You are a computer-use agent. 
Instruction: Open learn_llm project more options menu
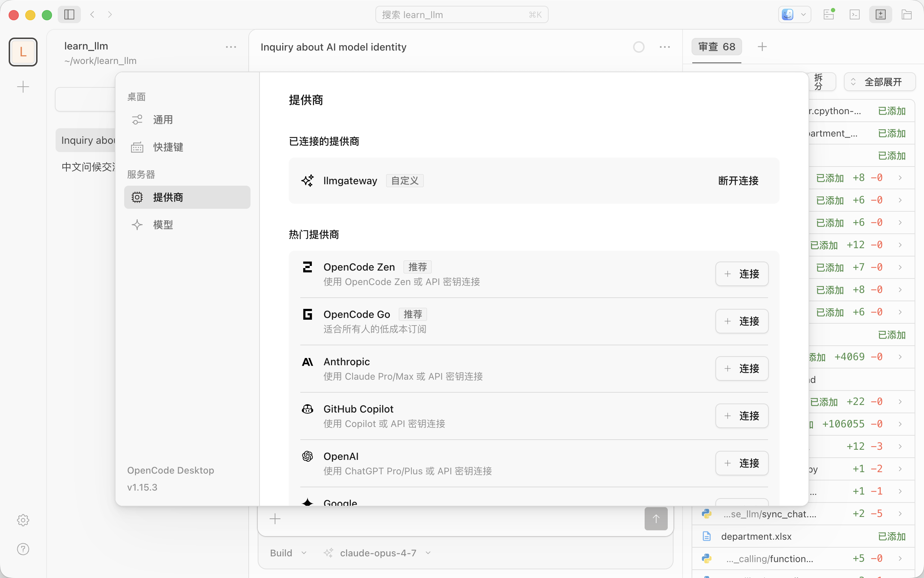coord(231,47)
